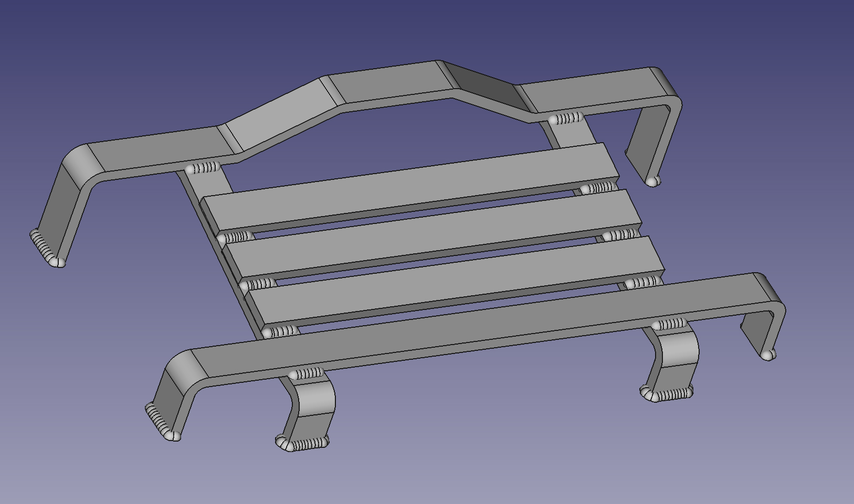The width and height of the screenshot is (854, 504).
Task: Select the middle slat of the rack
Action: click(x=430, y=233)
